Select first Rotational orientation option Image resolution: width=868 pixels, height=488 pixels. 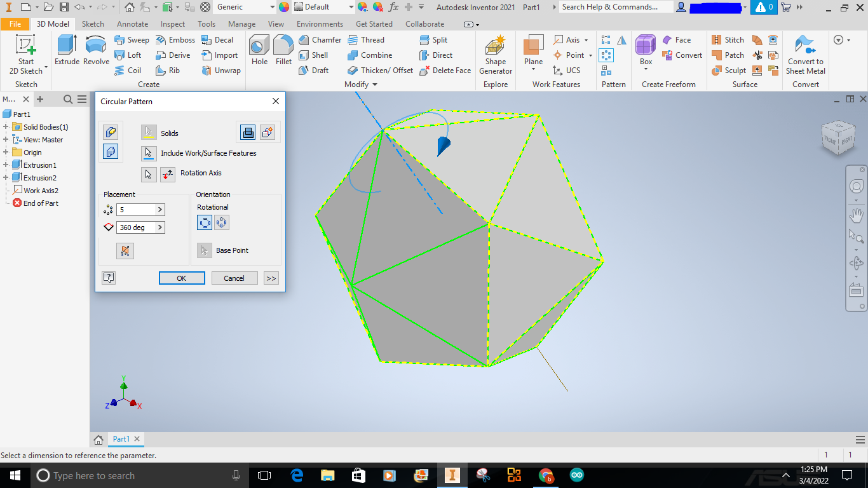[205, 222]
